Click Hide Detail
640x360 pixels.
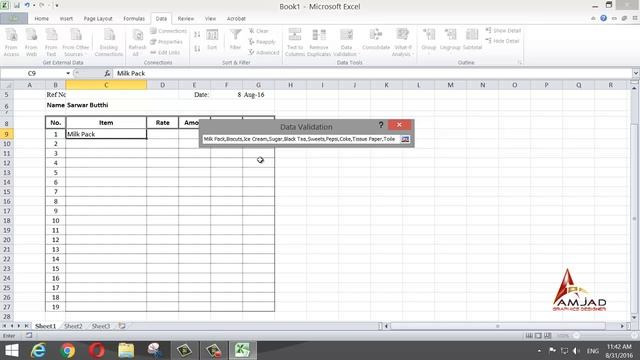502,41
